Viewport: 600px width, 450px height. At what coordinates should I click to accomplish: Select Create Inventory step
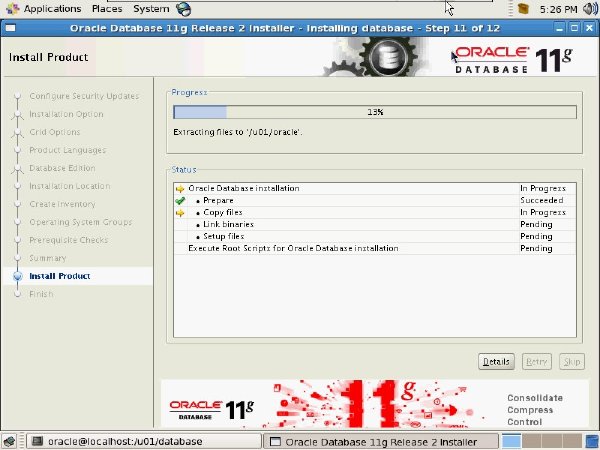(x=62, y=204)
